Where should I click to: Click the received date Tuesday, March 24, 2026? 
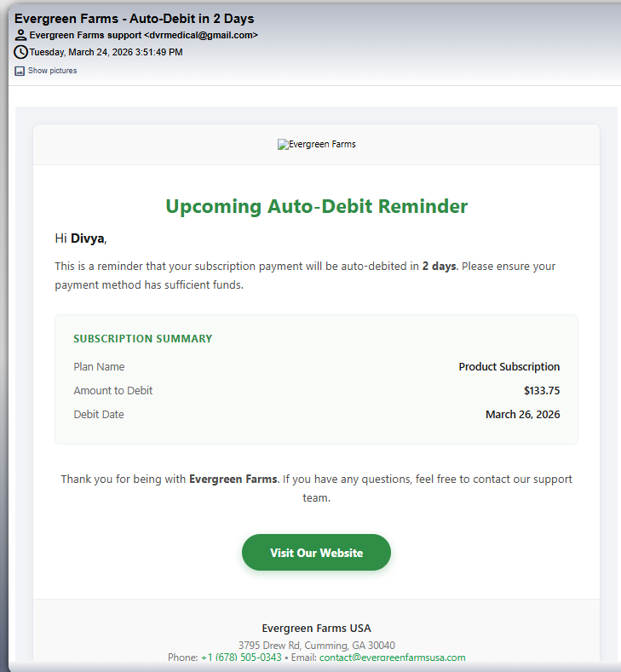[106, 53]
